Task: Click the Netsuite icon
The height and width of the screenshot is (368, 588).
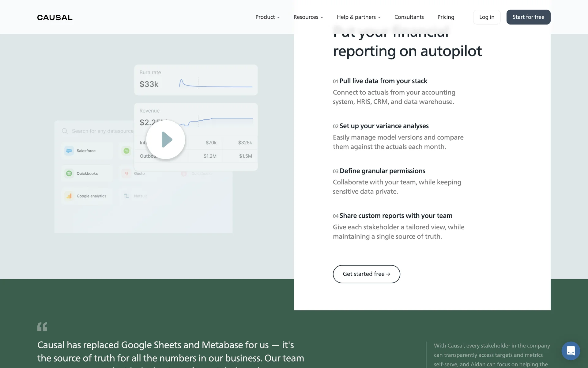Action: [126, 196]
